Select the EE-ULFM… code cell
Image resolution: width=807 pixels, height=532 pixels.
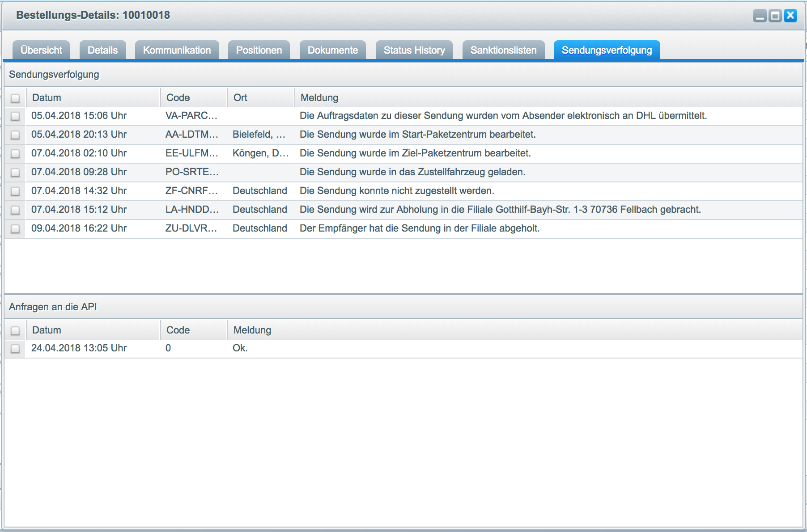point(192,153)
